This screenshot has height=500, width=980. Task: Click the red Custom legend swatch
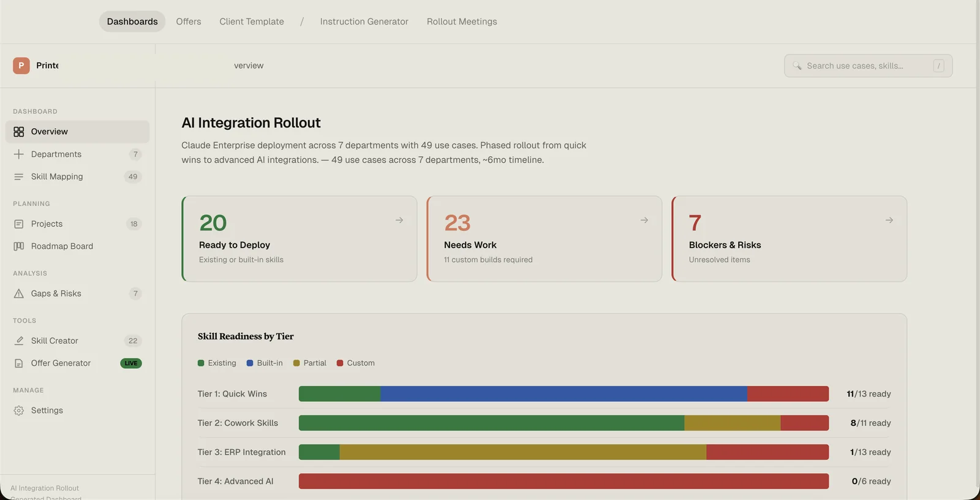[x=340, y=363]
